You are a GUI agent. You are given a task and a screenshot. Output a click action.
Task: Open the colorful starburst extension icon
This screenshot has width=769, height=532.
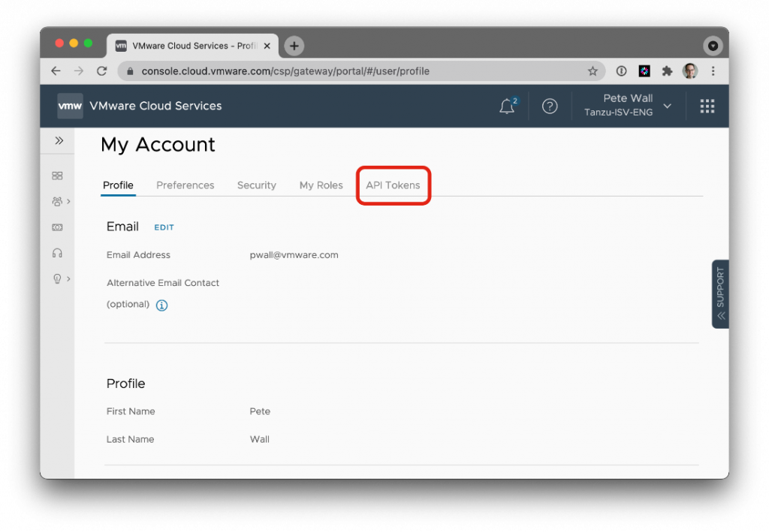click(644, 71)
